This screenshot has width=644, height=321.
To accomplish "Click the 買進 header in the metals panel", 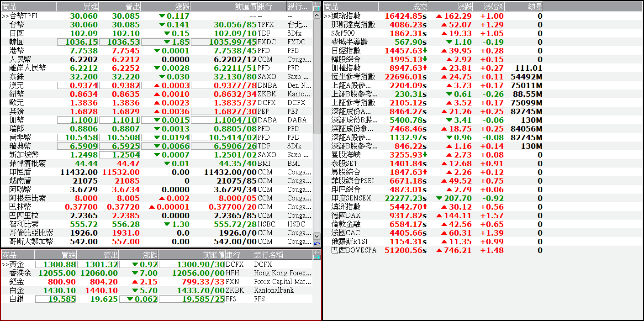I will [x=55, y=255].
